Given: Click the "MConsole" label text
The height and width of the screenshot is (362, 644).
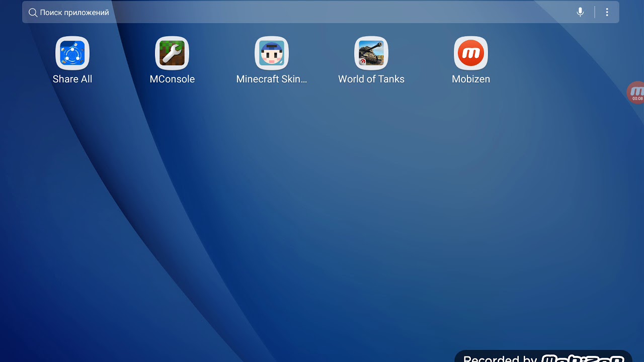Looking at the screenshot, I should pos(172,79).
